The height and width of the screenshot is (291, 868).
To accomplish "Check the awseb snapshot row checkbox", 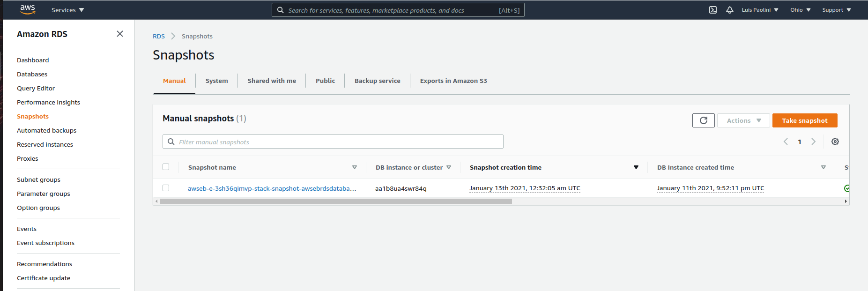I will pos(166,188).
